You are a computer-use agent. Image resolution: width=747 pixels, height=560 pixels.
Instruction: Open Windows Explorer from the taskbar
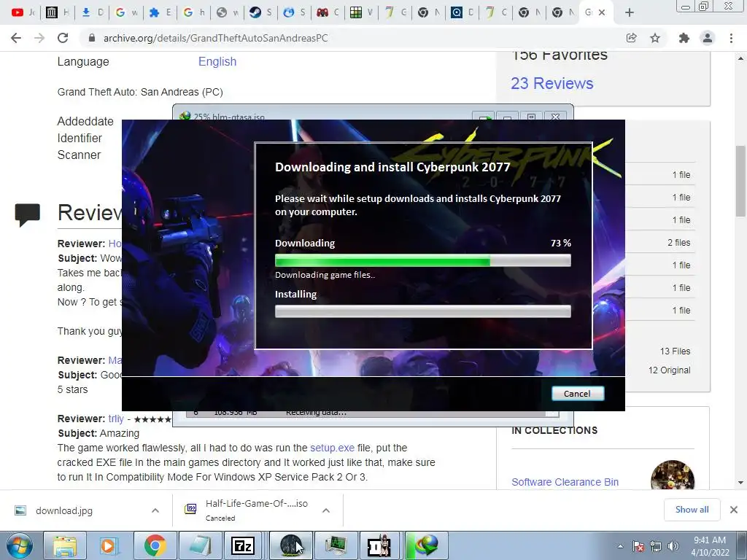65,545
